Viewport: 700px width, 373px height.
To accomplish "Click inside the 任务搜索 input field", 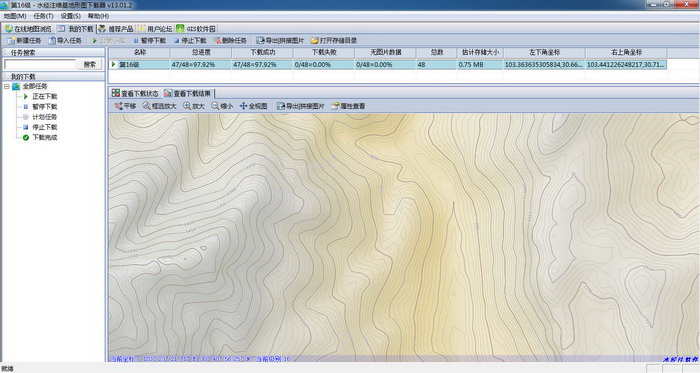I will (x=40, y=65).
